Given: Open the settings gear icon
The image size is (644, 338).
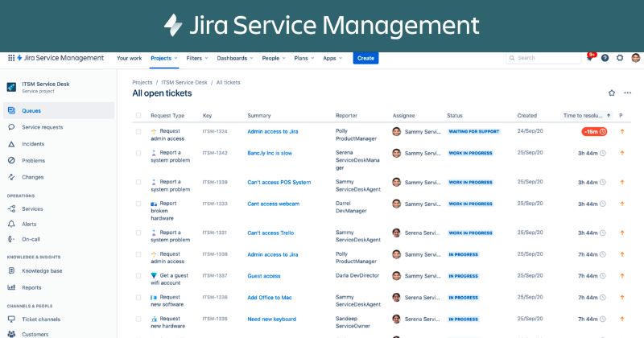Looking at the screenshot, I should [x=620, y=58].
